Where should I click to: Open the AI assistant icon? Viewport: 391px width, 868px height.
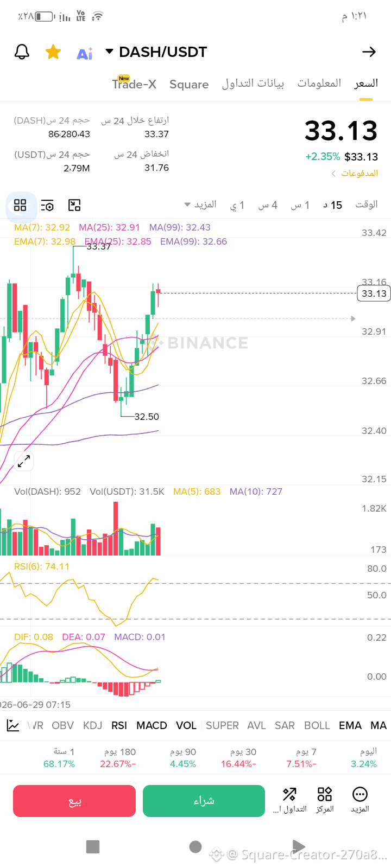[x=85, y=53]
